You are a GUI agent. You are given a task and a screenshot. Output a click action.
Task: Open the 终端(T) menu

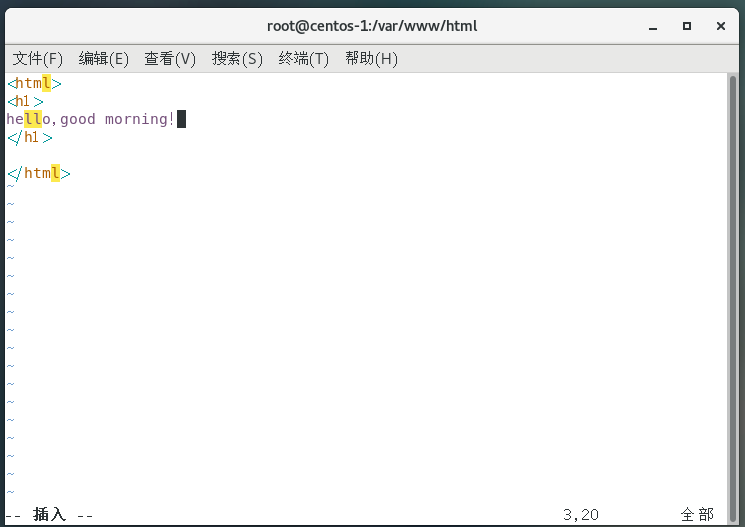point(304,59)
